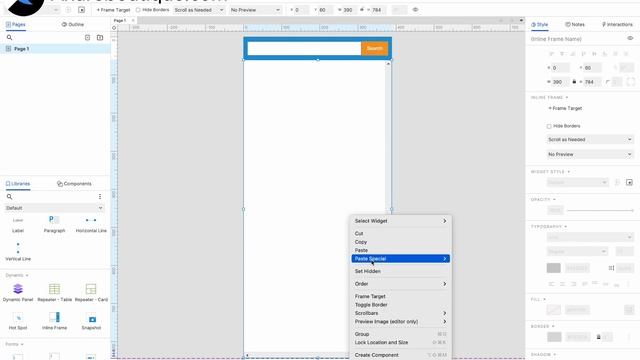
Task: Click the add folder icon in Pages
Action: (x=100, y=38)
